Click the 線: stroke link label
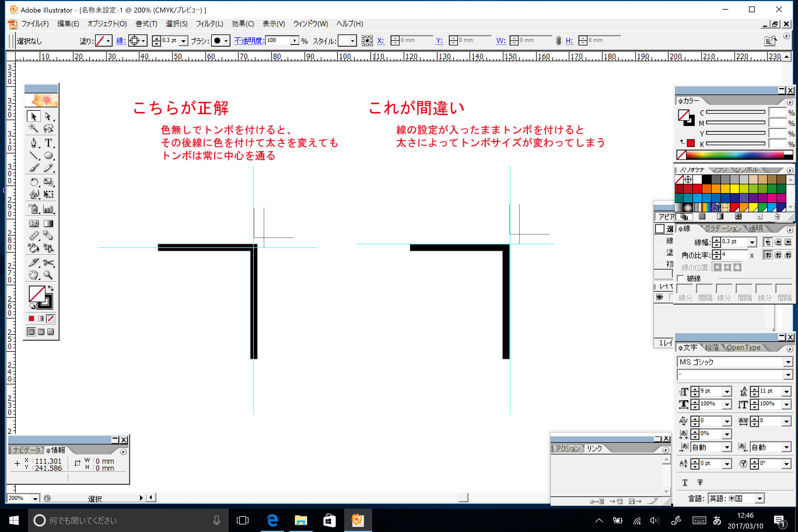This screenshot has width=798, height=532. point(121,41)
